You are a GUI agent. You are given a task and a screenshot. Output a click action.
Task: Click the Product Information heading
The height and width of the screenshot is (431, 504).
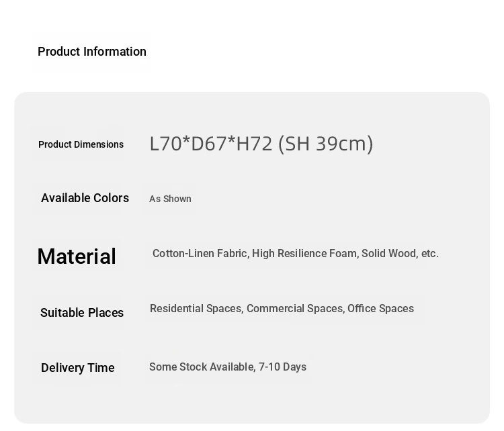click(92, 52)
